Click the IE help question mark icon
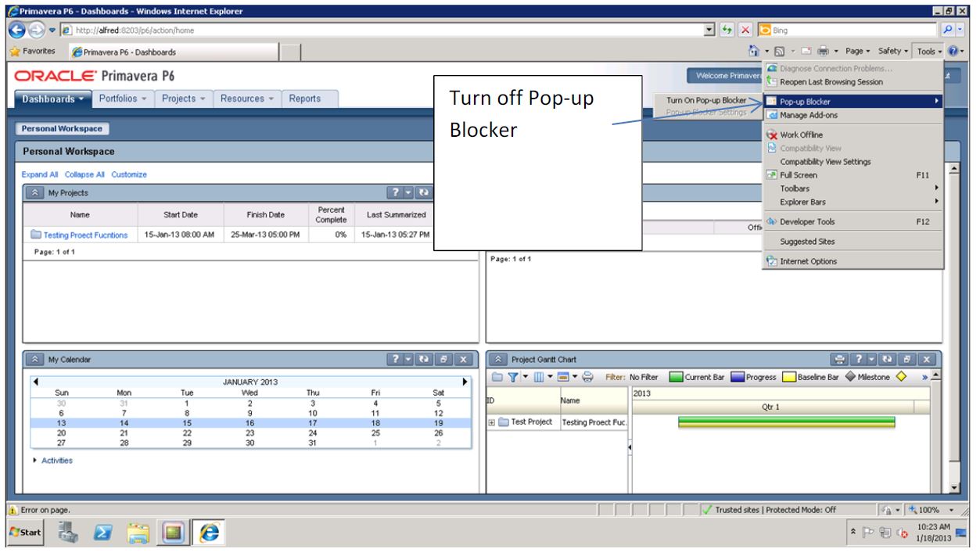 (952, 52)
